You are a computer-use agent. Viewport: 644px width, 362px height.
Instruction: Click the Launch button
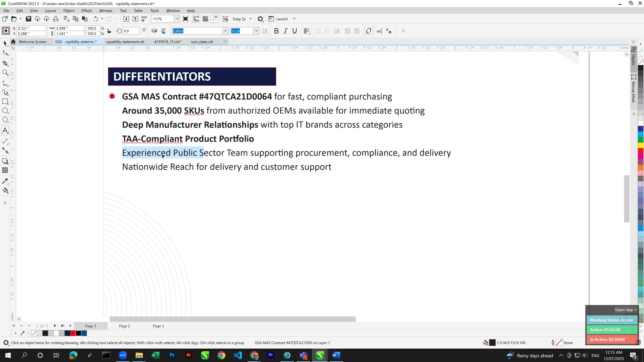(x=278, y=19)
